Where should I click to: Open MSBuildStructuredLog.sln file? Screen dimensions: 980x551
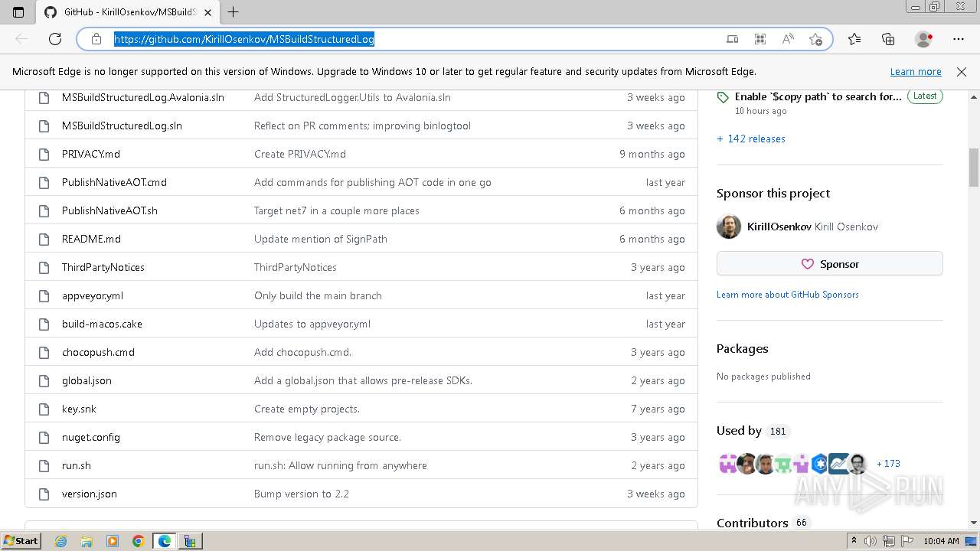[122, 126]
